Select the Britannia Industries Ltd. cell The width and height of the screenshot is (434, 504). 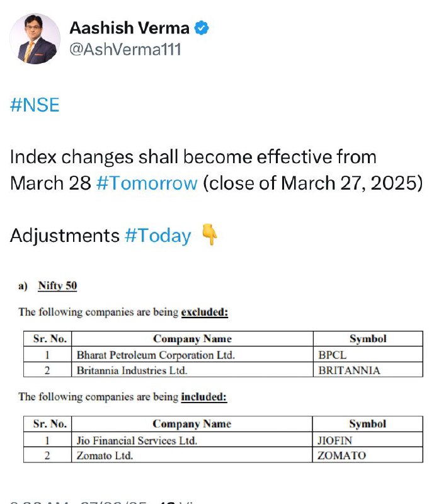(x=192, y=370)
